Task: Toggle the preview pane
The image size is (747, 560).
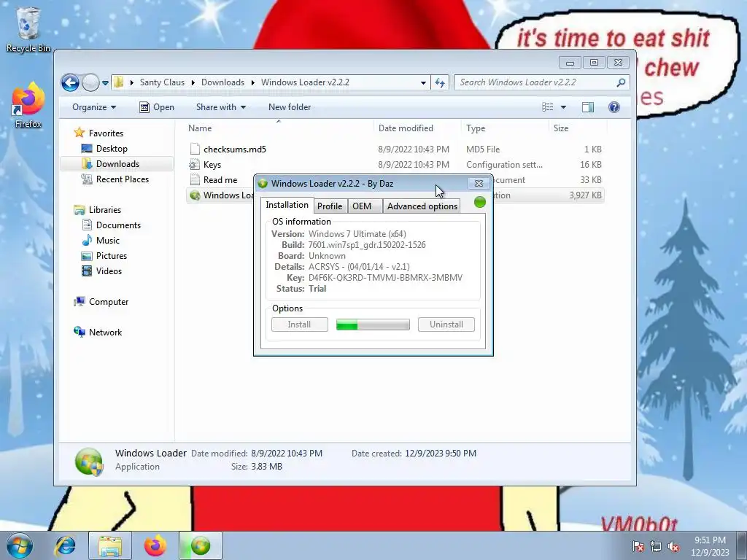Action: point(588,107)
